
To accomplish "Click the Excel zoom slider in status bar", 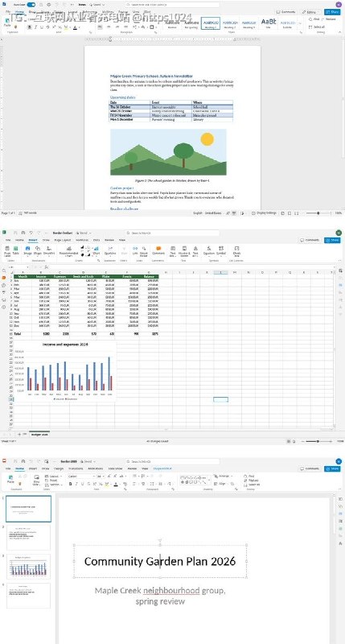I will [318, 441].
